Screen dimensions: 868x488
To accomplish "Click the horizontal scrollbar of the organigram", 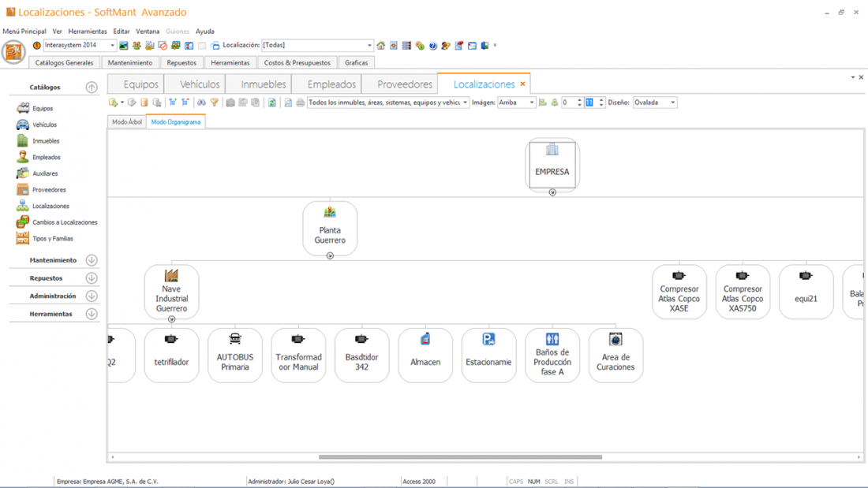I will [460, 456].
